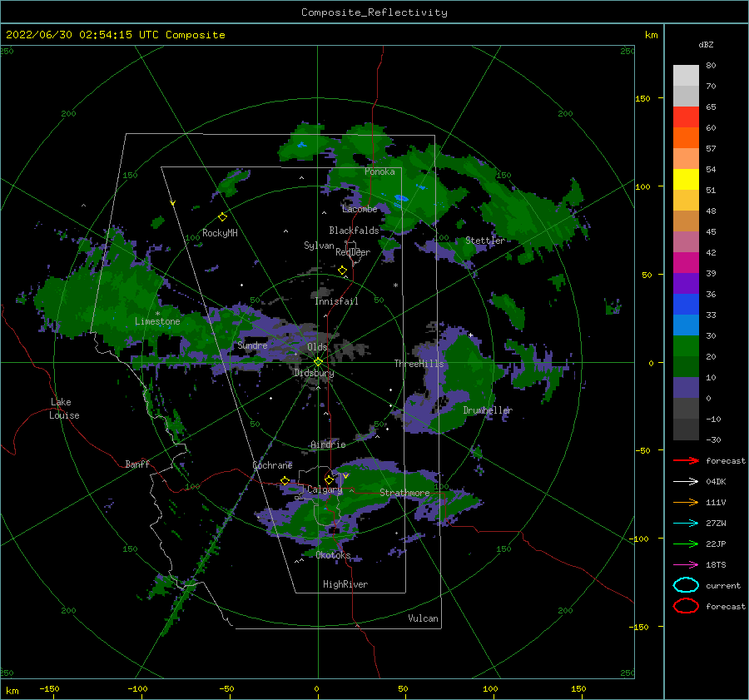Click the Calgary city label
The width and height of the screenshot is (749, 700).
click(x=325, y=489)
